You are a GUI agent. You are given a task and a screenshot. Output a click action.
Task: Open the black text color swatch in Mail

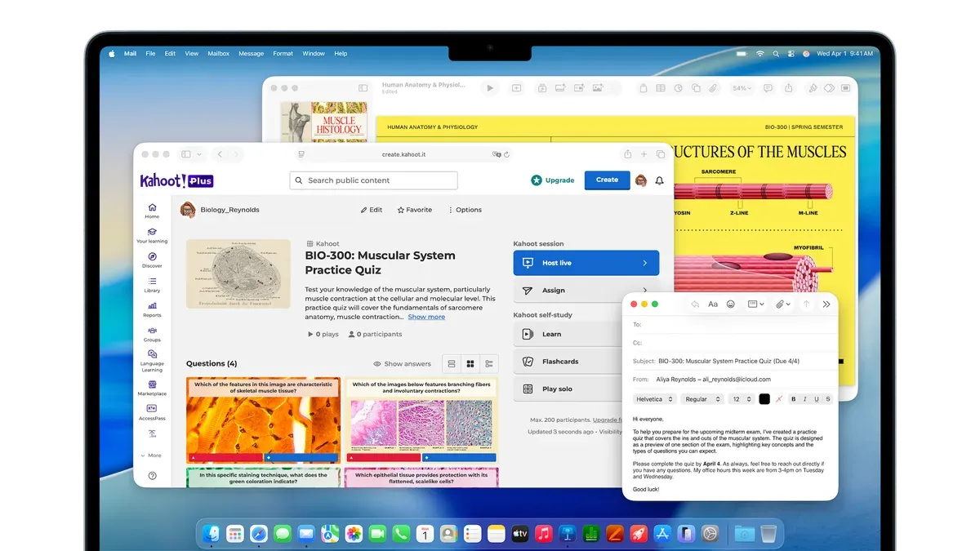[x=764, y=399]
